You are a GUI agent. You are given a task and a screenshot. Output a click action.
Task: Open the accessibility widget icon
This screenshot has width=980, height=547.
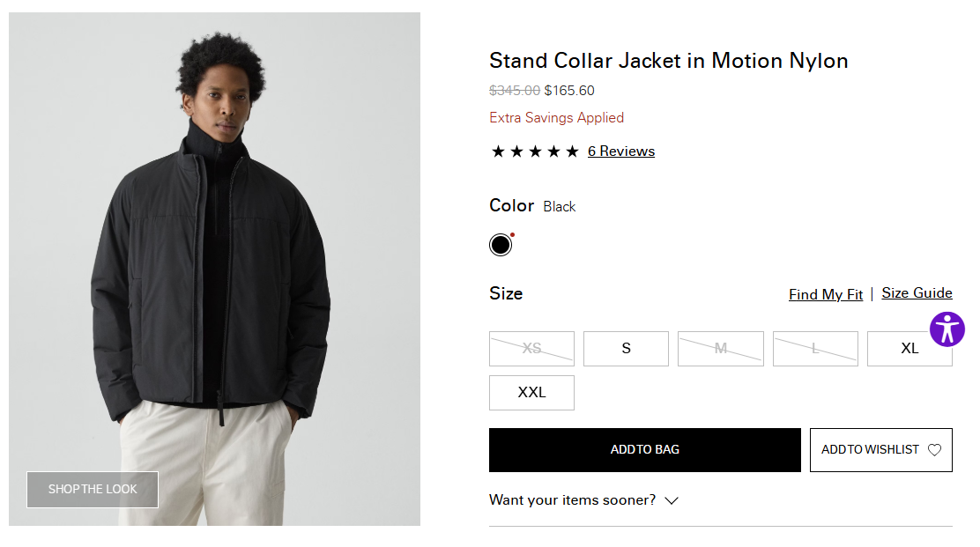[947, 329]
